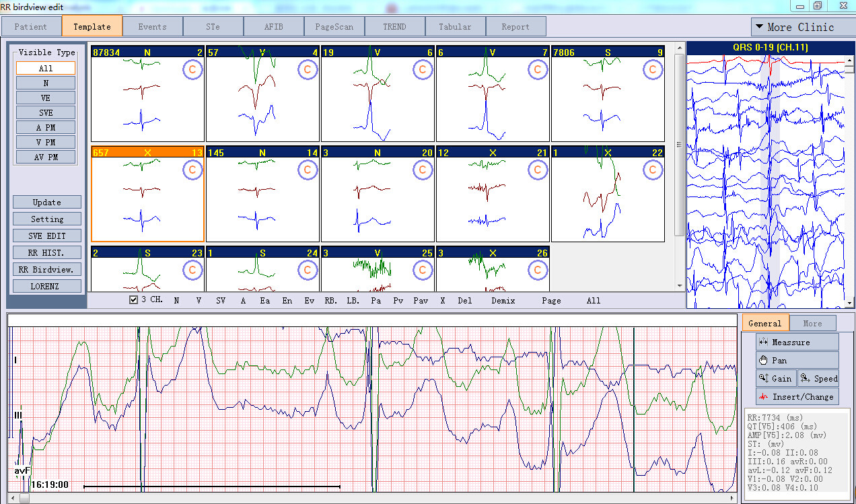Click the C icon on template 25 (3 V)

pos(423,271)
